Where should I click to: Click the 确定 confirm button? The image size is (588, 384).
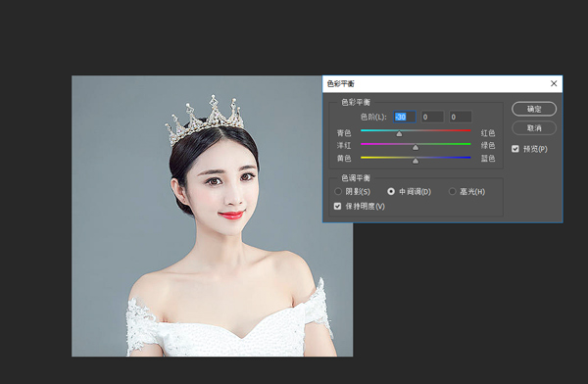tap(534, 109)
